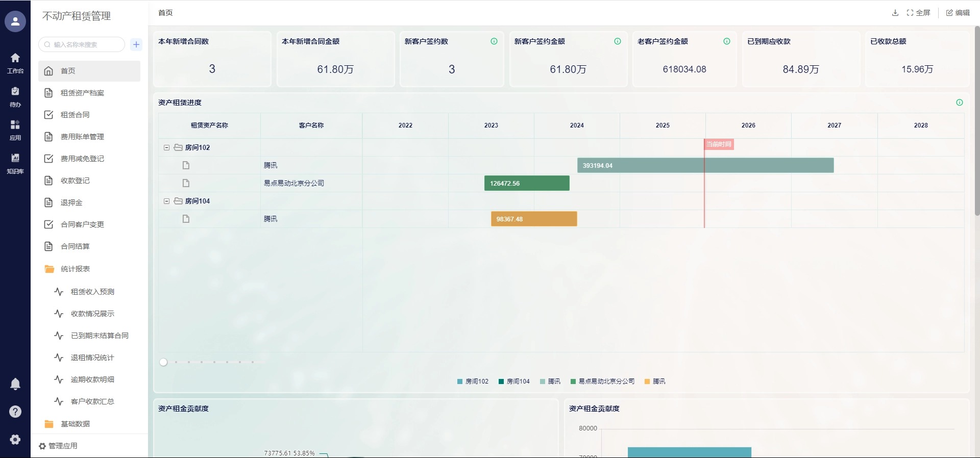Toggle 房间102 legend item in chart
Screen dimensions: 980x458
point(473,381)
